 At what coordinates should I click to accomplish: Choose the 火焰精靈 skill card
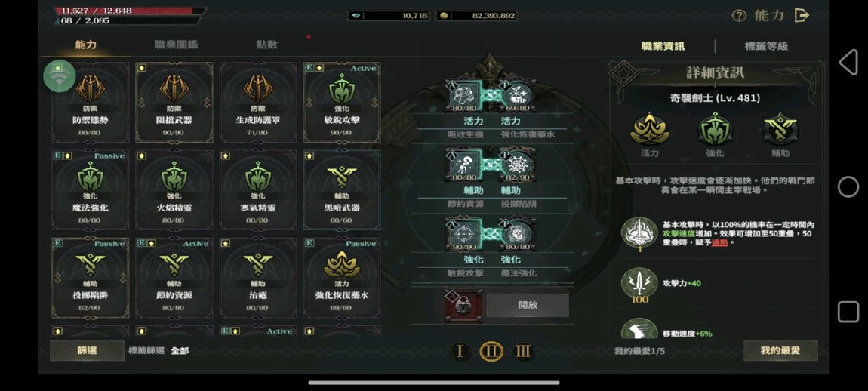[174, 190]
